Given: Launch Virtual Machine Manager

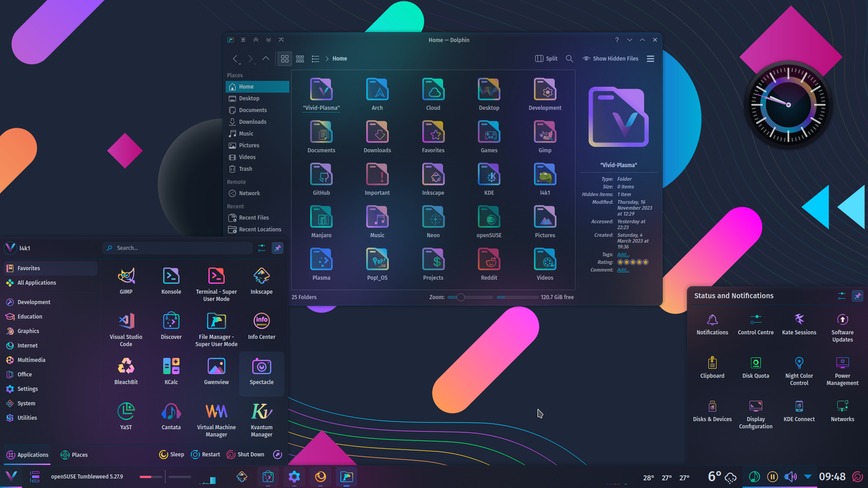Looking at the screenshot, I should coord(217,420).
